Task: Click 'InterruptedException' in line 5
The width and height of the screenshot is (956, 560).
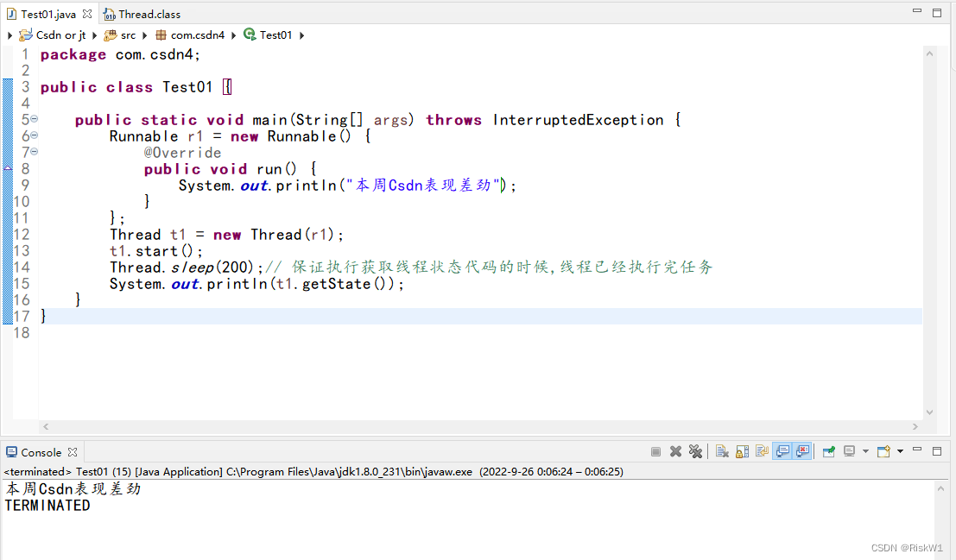Action: coord(578,120)
